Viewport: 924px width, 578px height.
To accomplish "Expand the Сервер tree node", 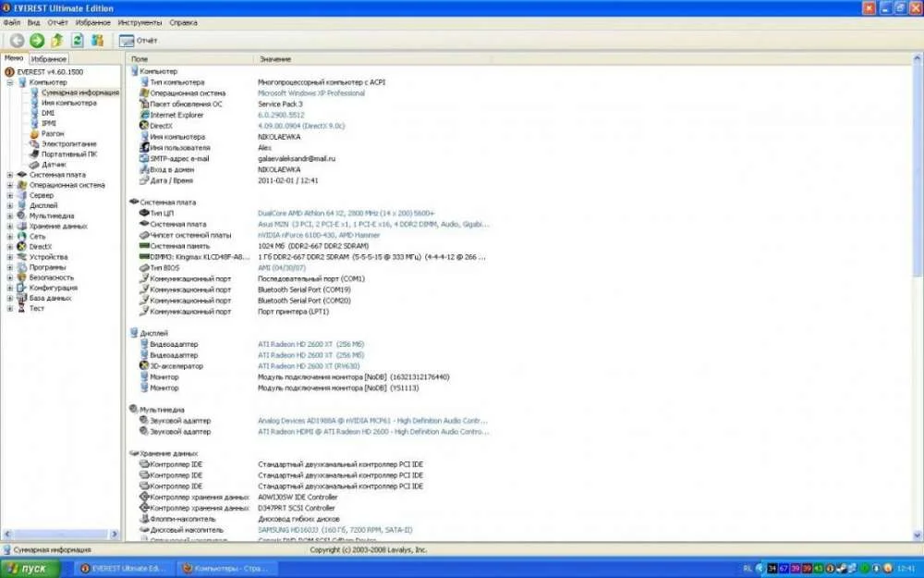I will click(10, 195).
